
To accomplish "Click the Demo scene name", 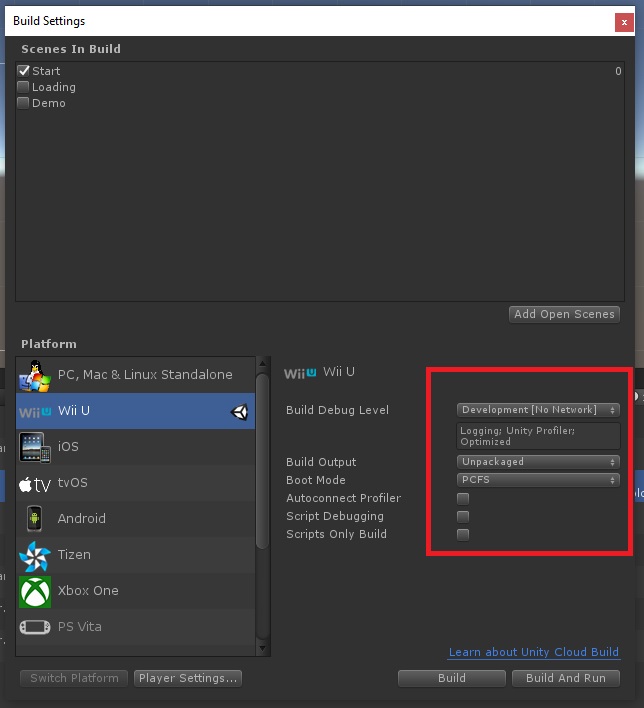I will pyautogui.click(x=49, y=103).
